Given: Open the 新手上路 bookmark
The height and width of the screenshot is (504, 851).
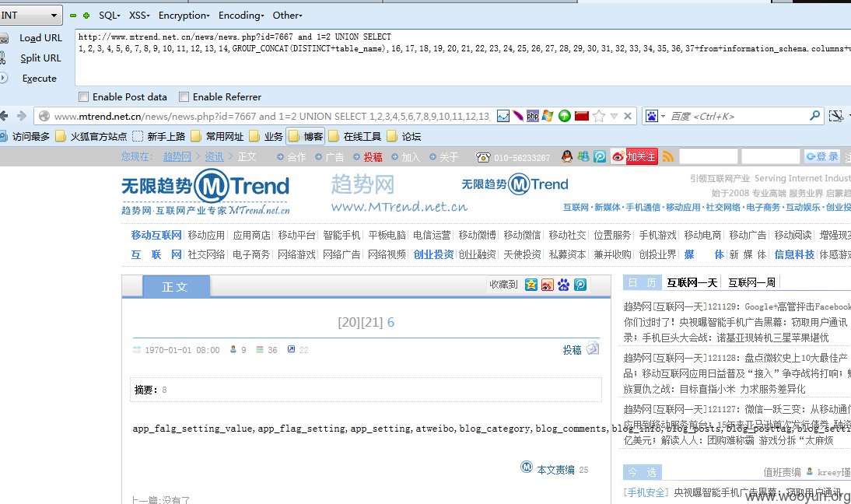Looking at the screenshot, I should tap(159, 137).
